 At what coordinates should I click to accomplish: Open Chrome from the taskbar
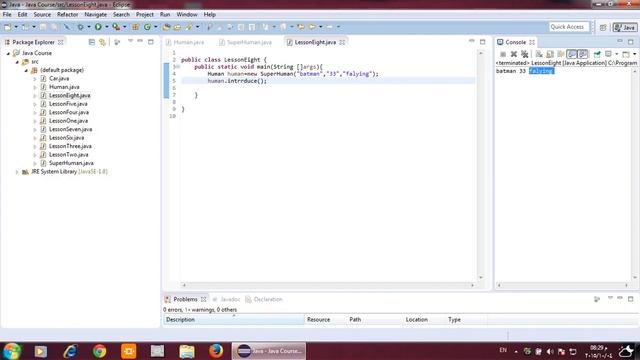tap(99, 351)
